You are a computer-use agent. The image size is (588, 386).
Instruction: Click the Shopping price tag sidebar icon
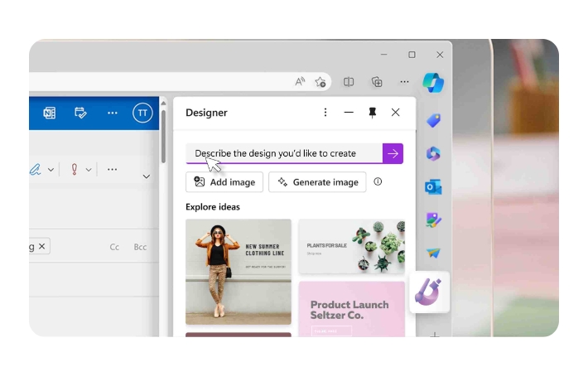click(x=432, y=121)
